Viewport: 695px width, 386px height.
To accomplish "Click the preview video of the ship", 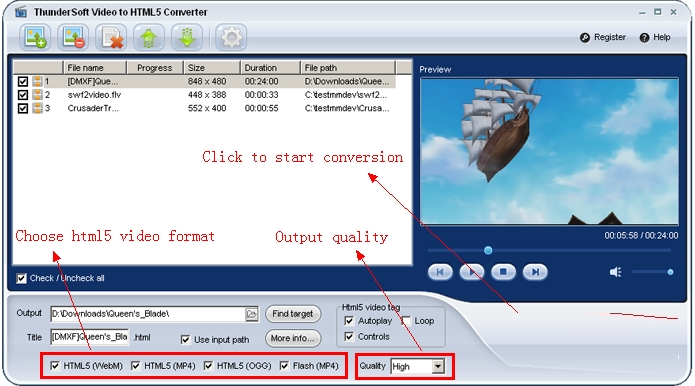I will 549,152.
